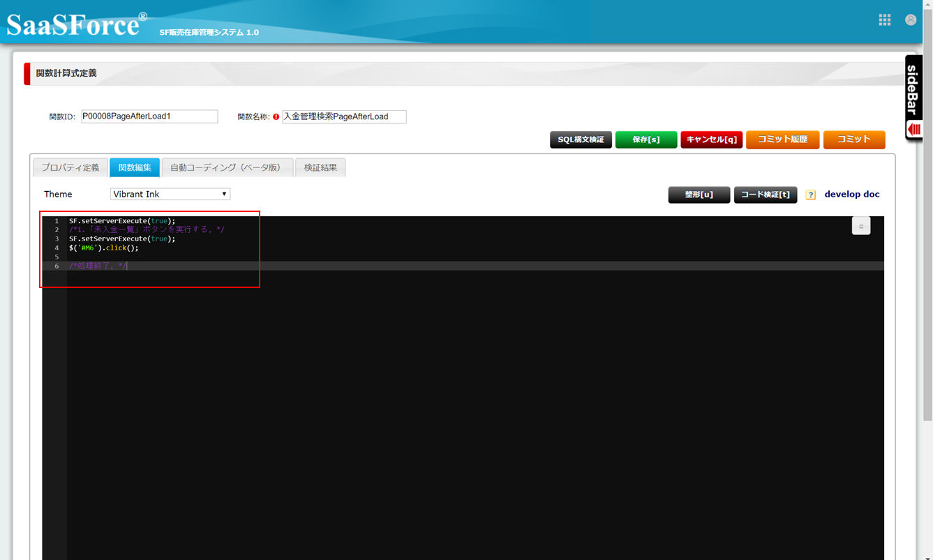The height and width of the screenshot is (560, 933).
Task: Click the red required-field warning icon
Action: pos(276,117)
